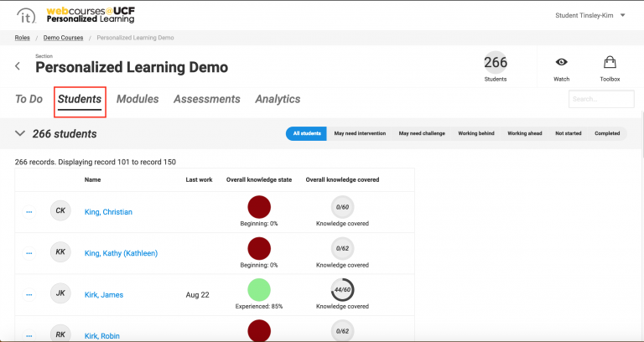
Task: Click the 'it' logo icon
Action: [x=28, y=16]
